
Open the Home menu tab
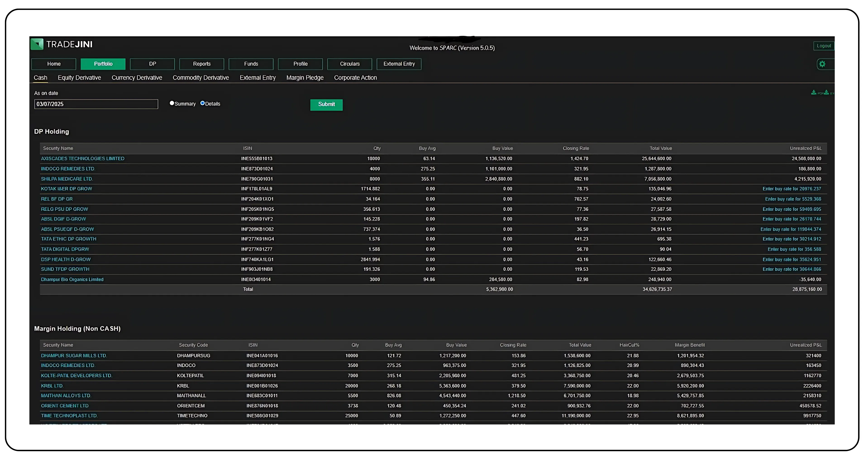[x=54, y=64]
